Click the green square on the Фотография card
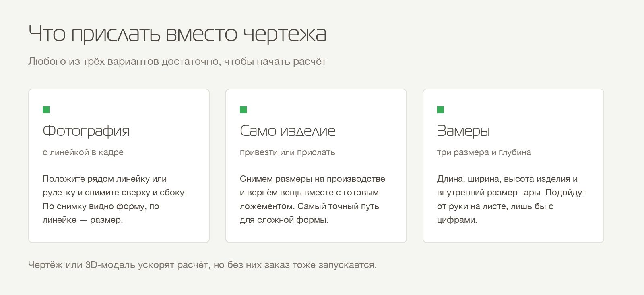The height and width of the screenshot is (295, 644). tap(46, 110)
